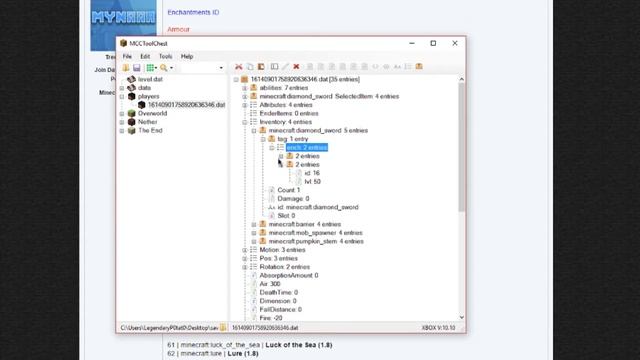Collapse the players node
Image resolution: width=640 pixels, height=360 pixels.
[122, 97]
